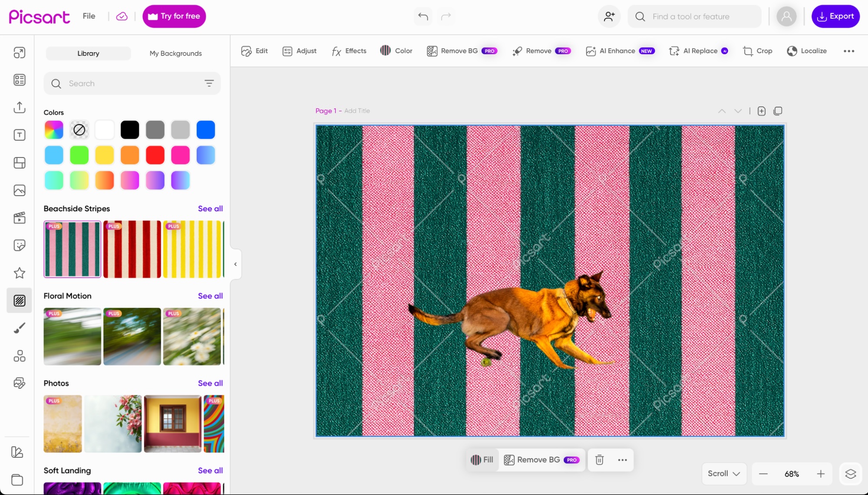
Task: Undo the last action
Action: point(423,16)
